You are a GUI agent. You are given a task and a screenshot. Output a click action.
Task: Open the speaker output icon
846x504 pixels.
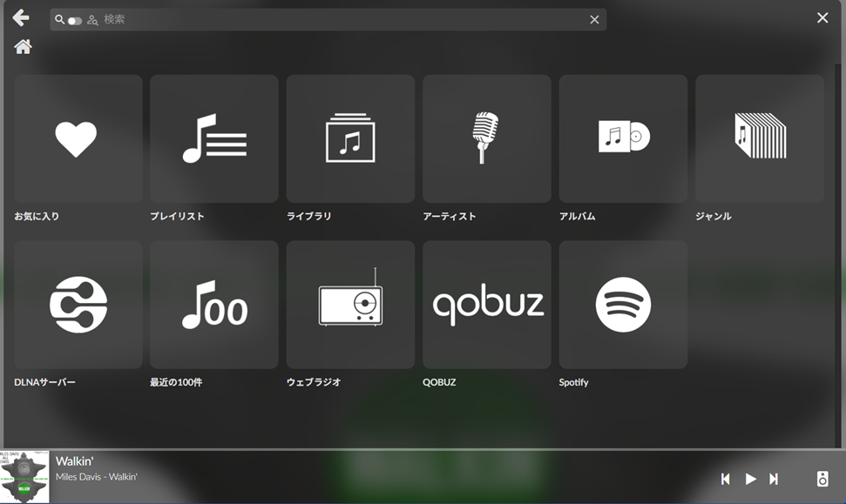point(822,479)
